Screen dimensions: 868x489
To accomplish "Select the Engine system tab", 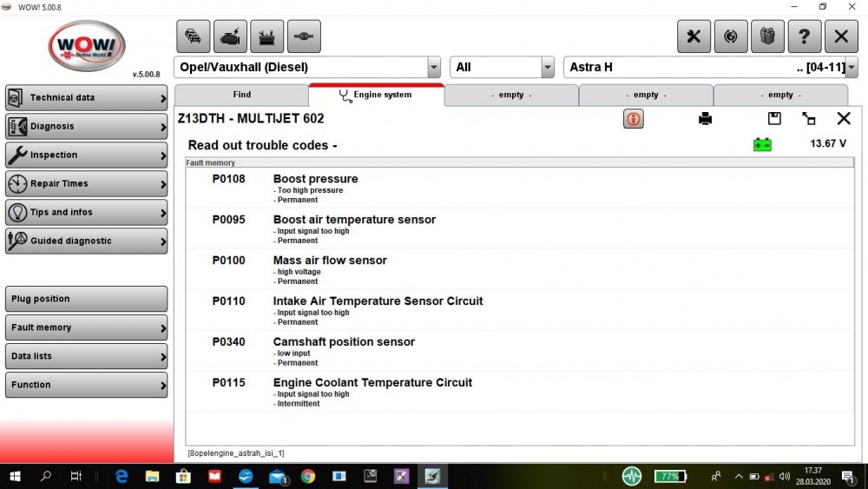I will point(376,95).
